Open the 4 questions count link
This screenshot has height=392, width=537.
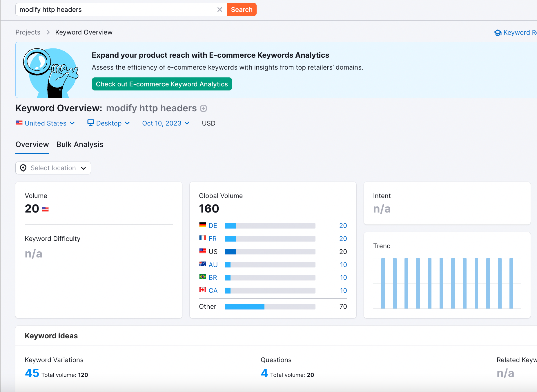tap(264, 373)
